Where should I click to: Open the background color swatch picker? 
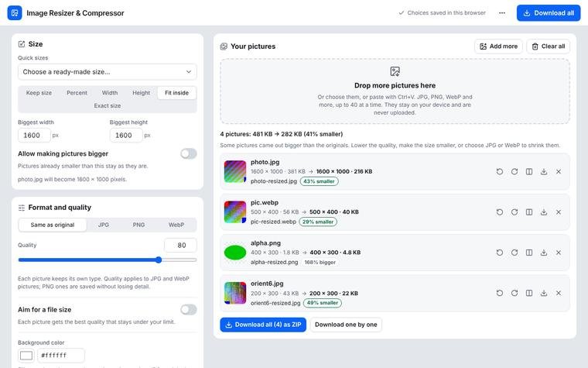coord(26,356)
